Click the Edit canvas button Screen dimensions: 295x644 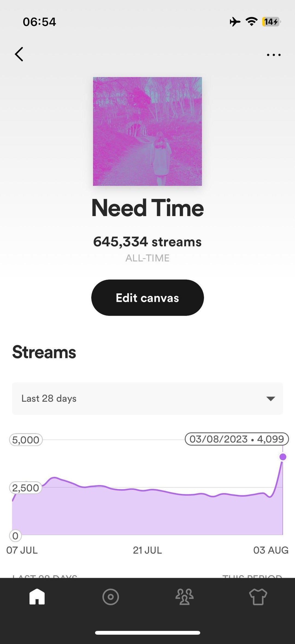pos(147,297)
